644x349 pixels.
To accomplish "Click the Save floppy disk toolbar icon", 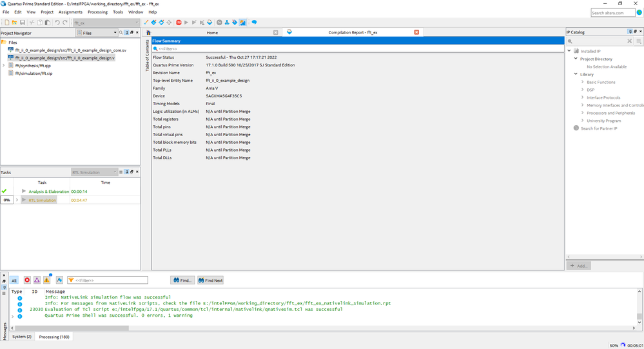I will tap(23, 23).
